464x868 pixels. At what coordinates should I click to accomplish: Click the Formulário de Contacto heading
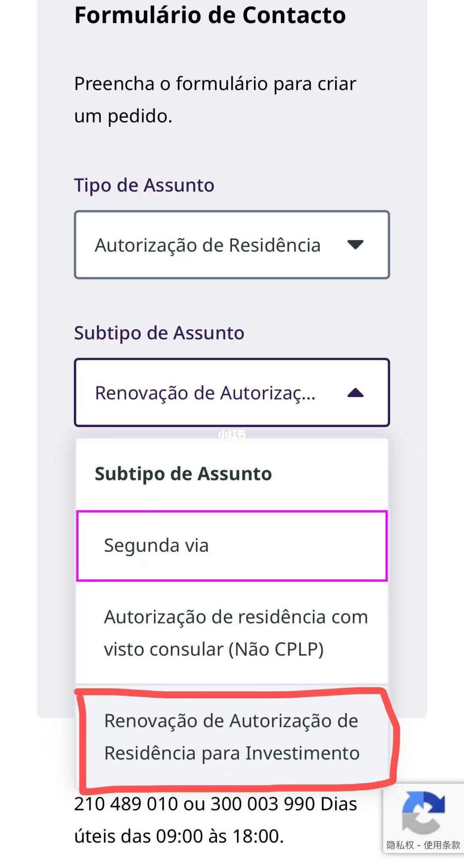pos(210,15)
